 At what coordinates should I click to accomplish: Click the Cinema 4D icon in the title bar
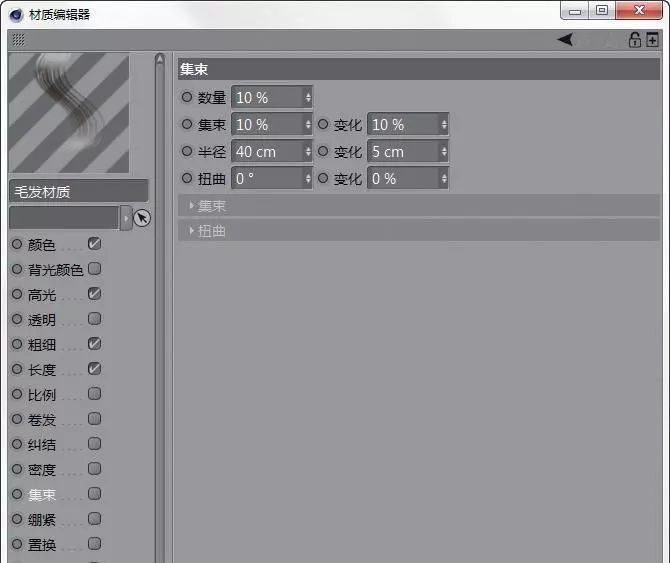[17, 12]
